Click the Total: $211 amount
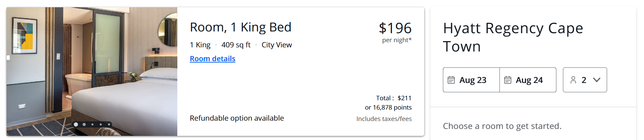This screenshot has width=644, height=140. tap(394, 98)
